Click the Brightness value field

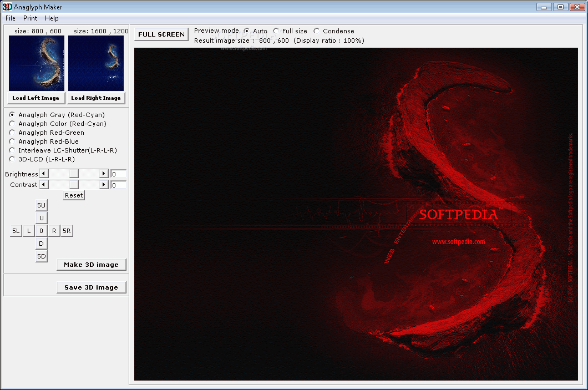click(119, 174)
